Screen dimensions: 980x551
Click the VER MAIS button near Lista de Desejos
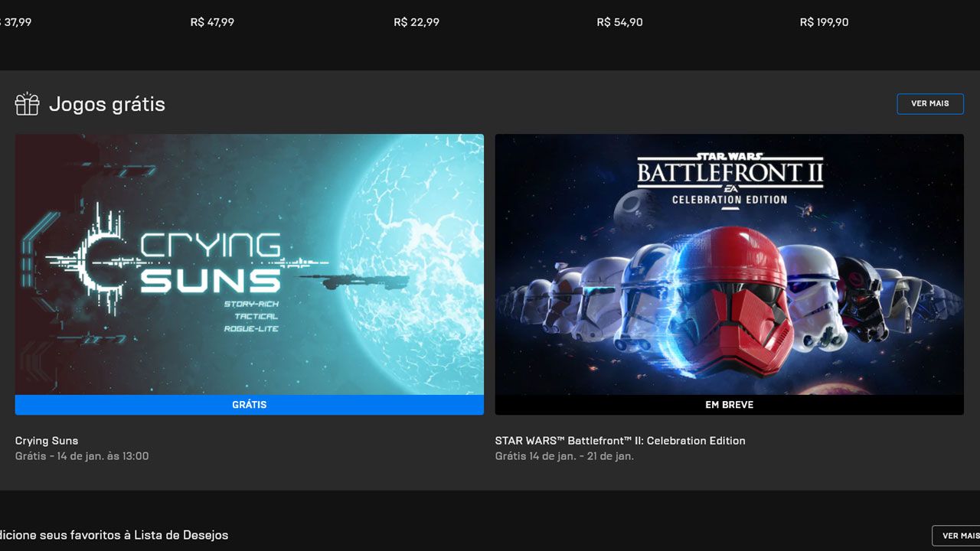pyautogui.click(x=957, y=536)
